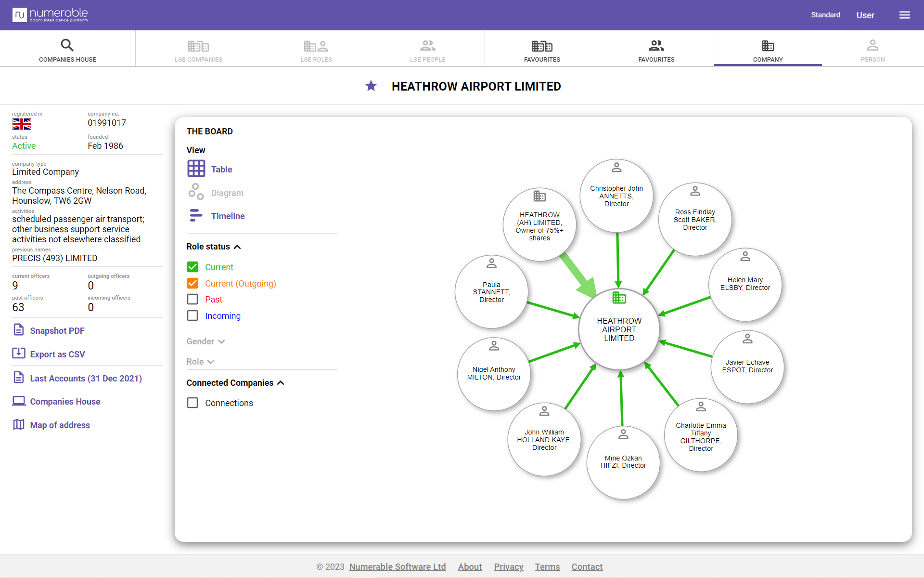The width and height of the screenshot is (924, 578).
Task: Open the Contact footer link
Action: [587, 567]
